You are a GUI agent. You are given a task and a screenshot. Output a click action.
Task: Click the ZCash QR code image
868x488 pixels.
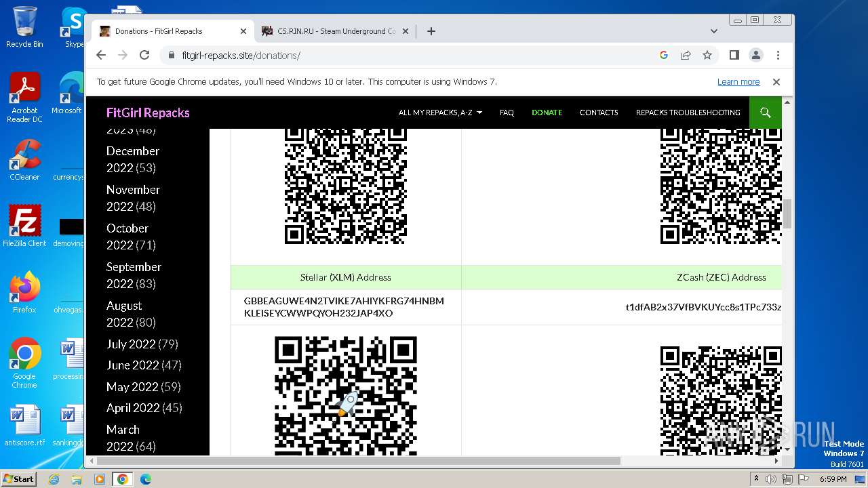pyautogui.click(x=721, y=401)
